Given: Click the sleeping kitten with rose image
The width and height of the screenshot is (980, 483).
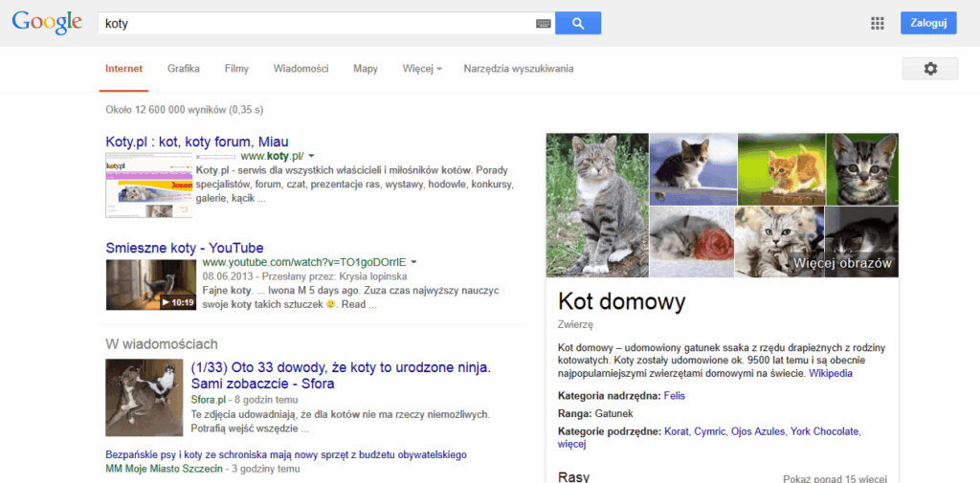Looking at the screenshot, I should coord(691,242).
